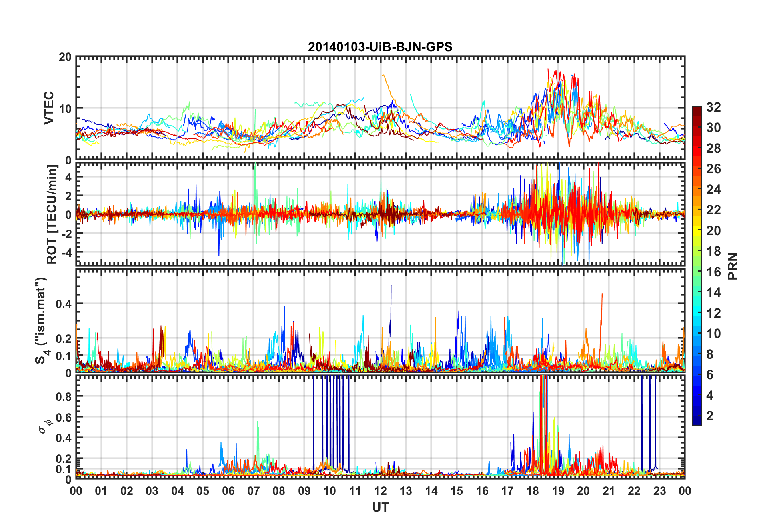
Task: Select the UT x-axis label
Action: (x=380, y=507)
